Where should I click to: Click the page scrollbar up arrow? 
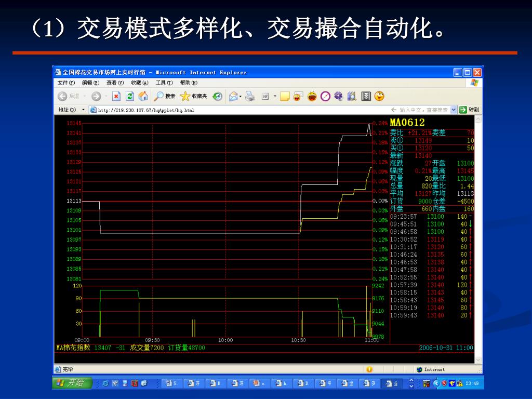(478, 119)
